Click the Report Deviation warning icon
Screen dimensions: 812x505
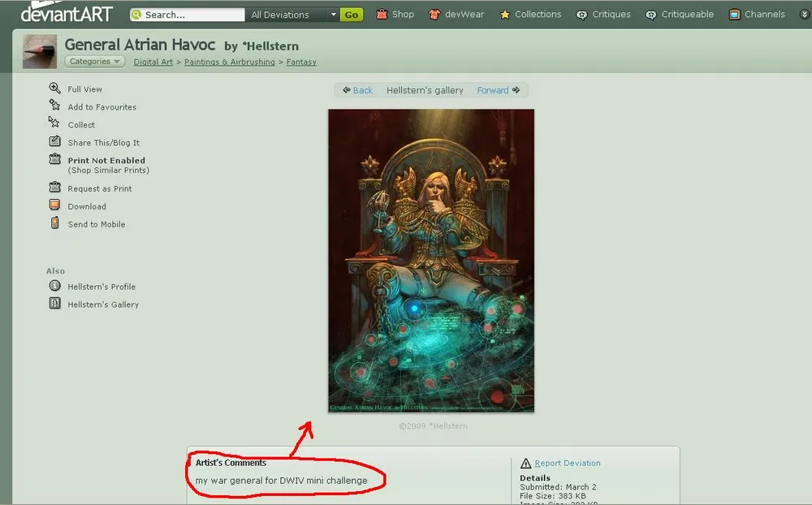pos(525,463)
